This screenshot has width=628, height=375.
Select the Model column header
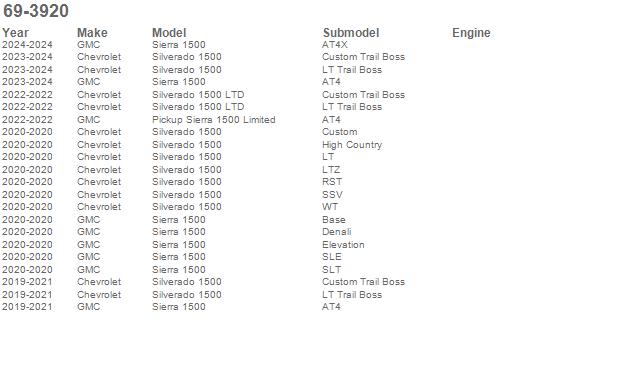pyautogui.click(x=169, y=33)
